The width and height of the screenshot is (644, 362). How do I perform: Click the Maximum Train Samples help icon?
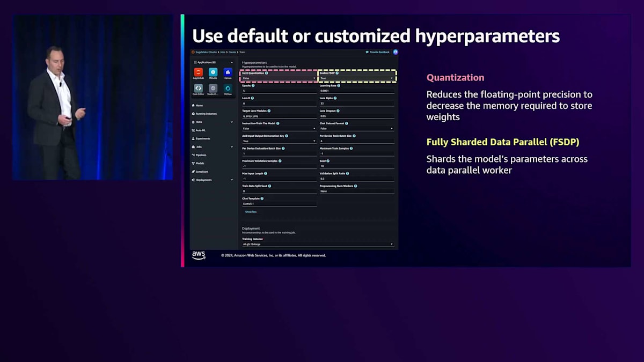352,148
